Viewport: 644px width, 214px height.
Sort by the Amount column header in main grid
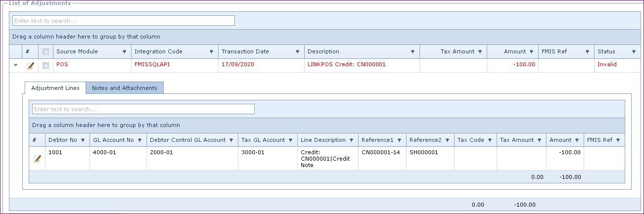514,51
